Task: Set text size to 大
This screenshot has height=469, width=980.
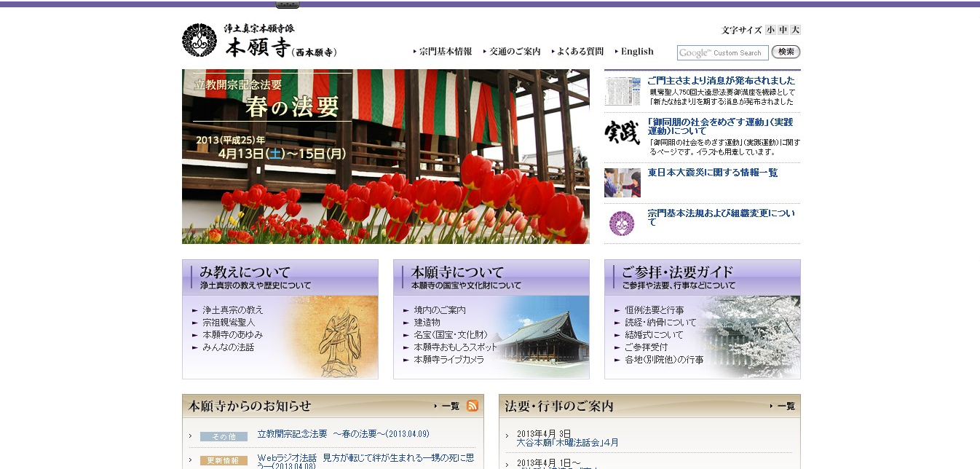Action: coord(795,30)
